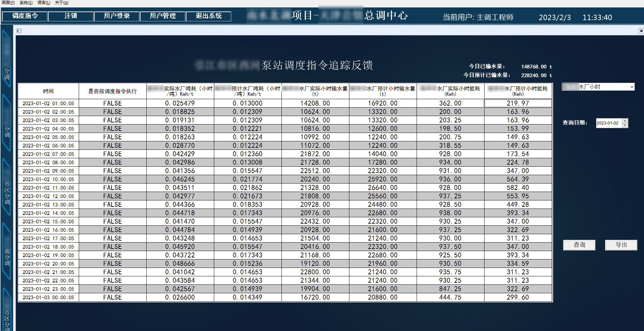Select the 2023-01-02 12:00:05 time cell
Viewport: 644px width, 331px height.
click(x=48, y=196)
